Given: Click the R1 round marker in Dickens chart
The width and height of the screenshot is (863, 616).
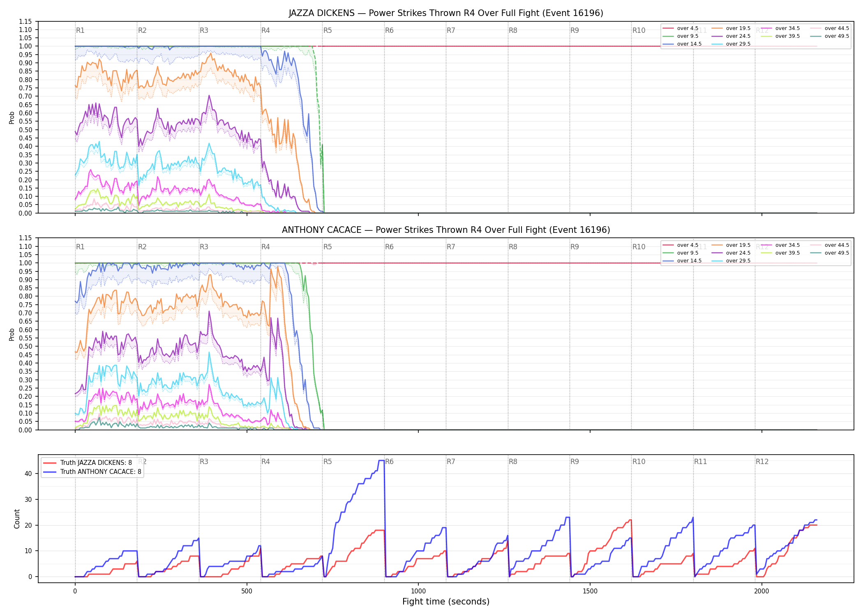Looking at the screenshot, I should tap(80, 30).
